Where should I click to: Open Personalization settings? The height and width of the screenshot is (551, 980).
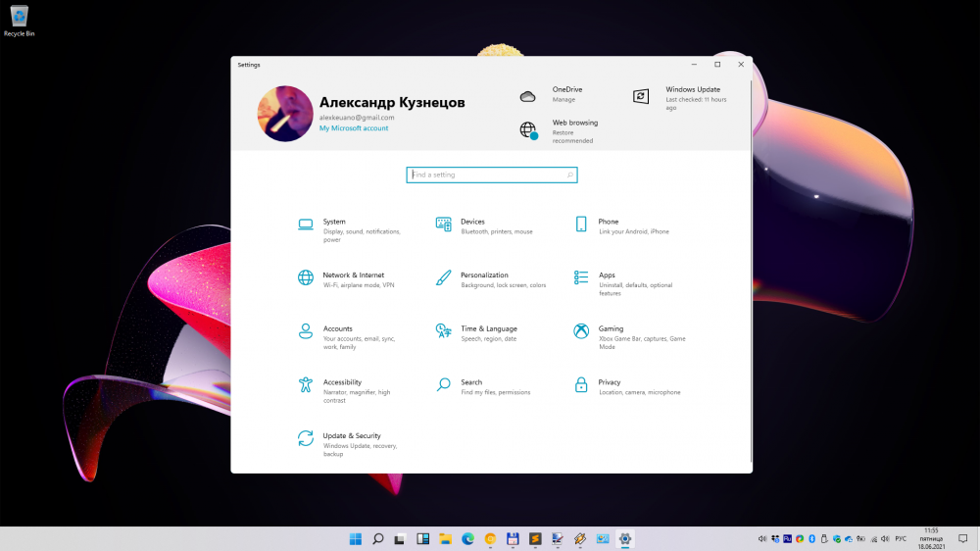tap(484, 275)
